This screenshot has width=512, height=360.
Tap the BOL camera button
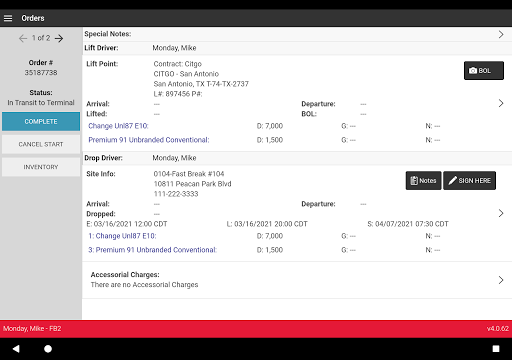[x=484, y=71]
